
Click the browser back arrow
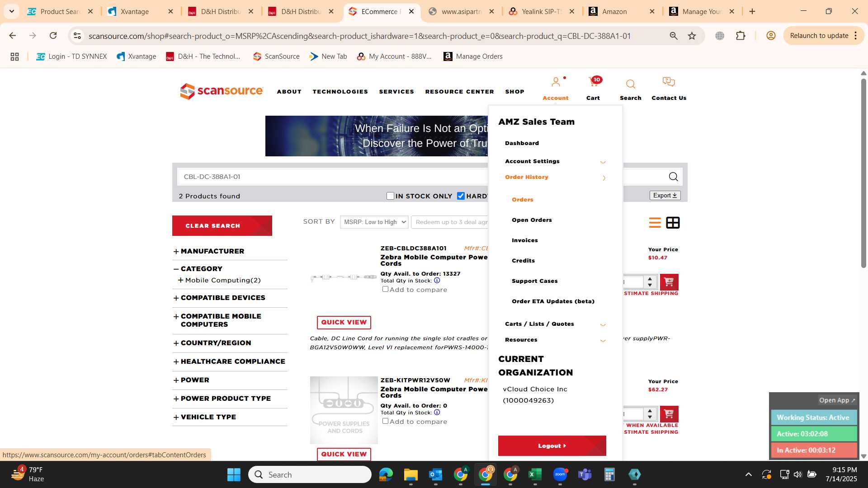[x=13, y=36]
